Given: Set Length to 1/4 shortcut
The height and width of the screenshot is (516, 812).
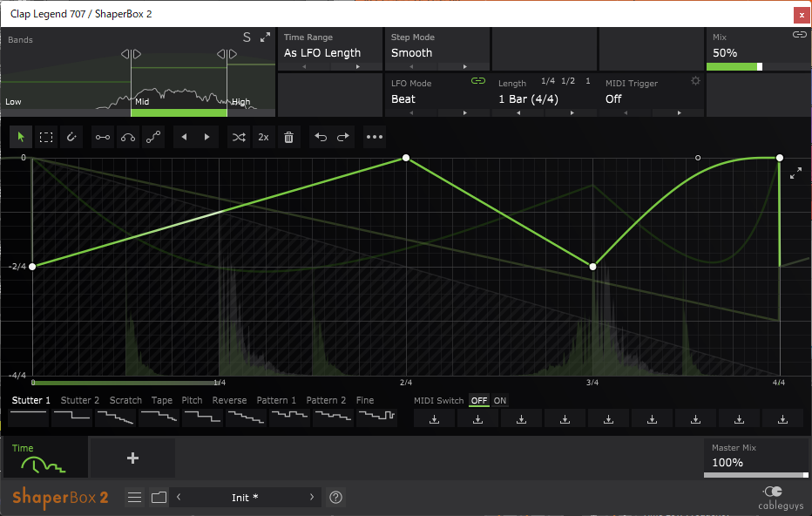Looking at the screenshot, I should [x=548, y=81].
